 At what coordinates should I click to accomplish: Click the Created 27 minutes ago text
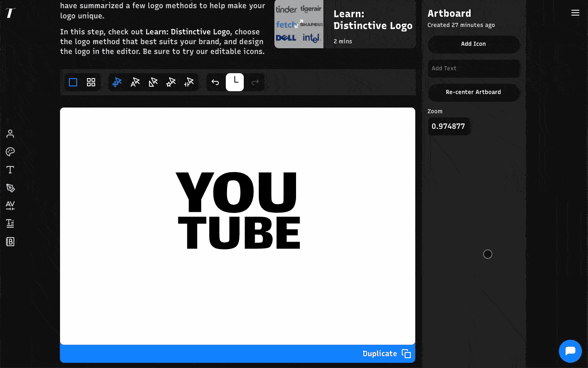tap(461, 25)
